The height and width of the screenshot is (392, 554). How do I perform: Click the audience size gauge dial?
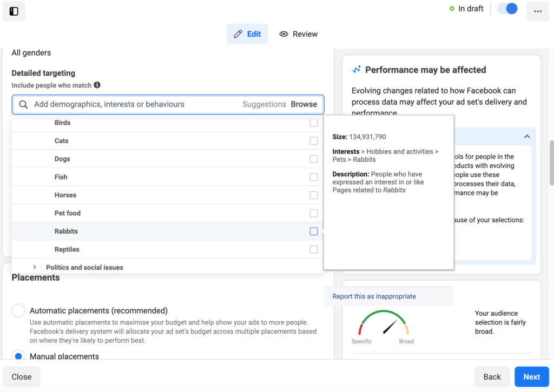384,322
